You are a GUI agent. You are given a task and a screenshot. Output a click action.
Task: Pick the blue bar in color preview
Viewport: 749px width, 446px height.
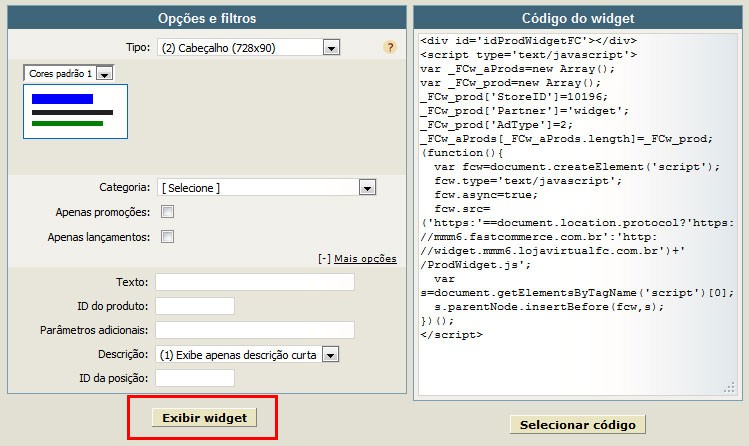(x=63, y=99)
